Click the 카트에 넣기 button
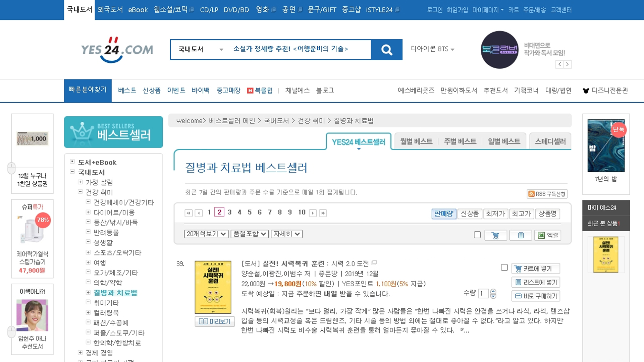The width and height of the screenshot is (644, 362). [x=536, y=268]
